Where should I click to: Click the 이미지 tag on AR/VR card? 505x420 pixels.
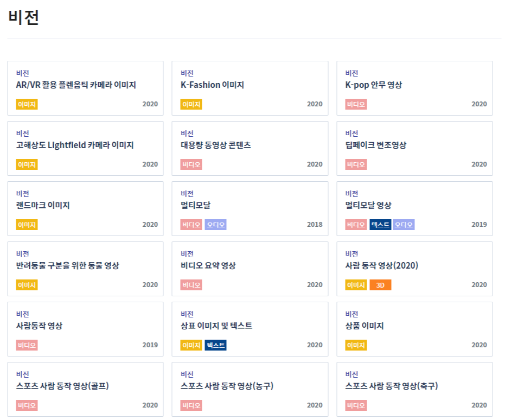[27, 104]
